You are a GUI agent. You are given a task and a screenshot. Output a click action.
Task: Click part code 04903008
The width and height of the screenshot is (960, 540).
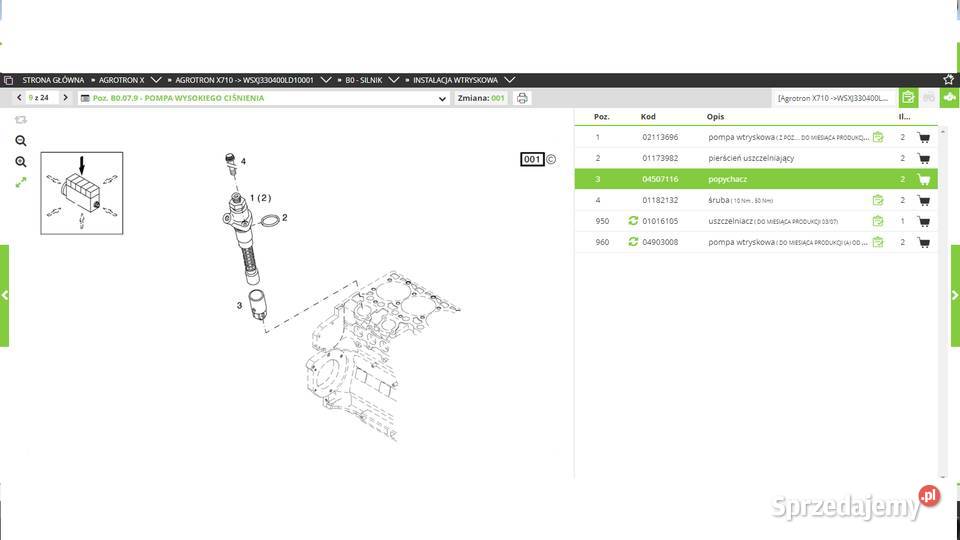pyautogui.click(x=660, y=242)
